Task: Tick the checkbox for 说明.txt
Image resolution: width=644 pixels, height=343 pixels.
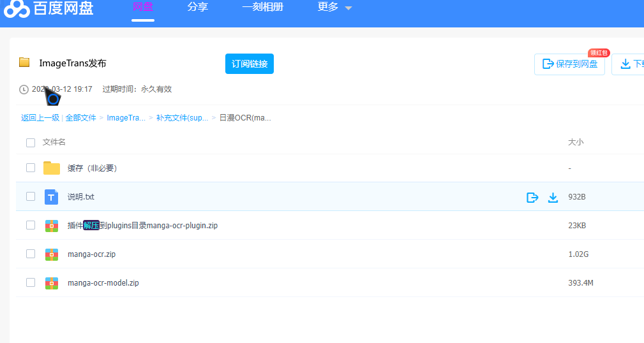Action: point(31,196)
